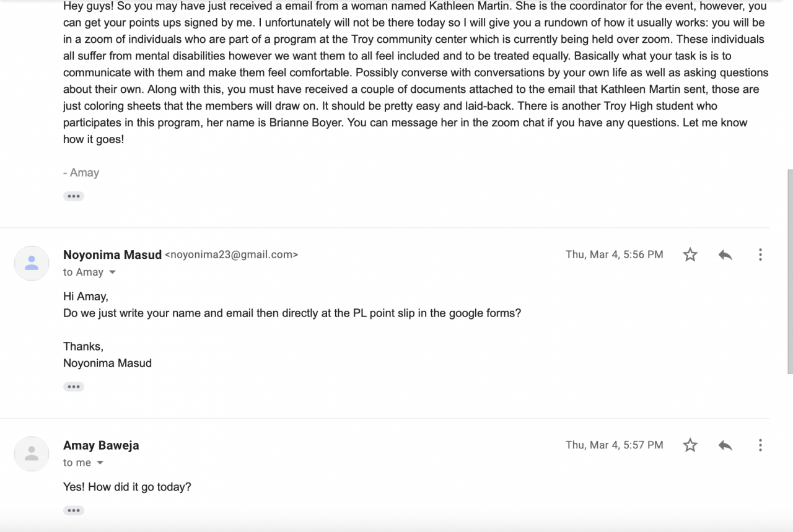
Task: Click the "Yes! How did it go today?" message body
Action: coord(127,487)
